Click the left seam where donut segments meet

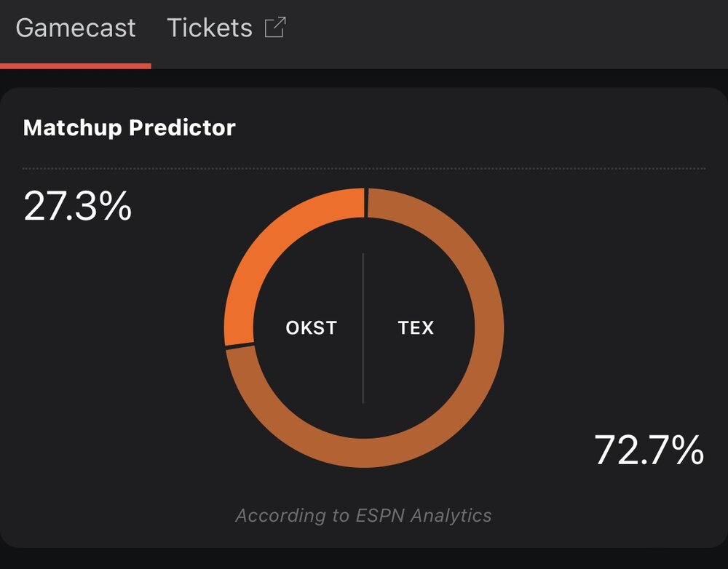tap(240, 345)
